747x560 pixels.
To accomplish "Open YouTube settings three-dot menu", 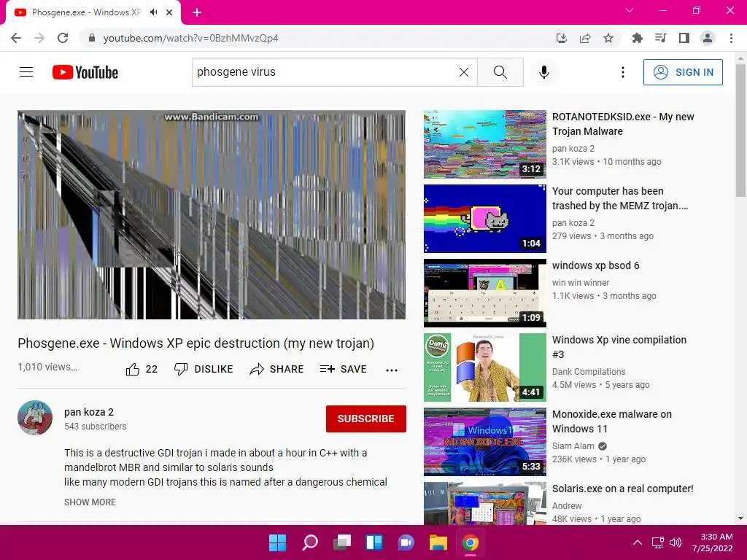I will [x=623, y=72].
